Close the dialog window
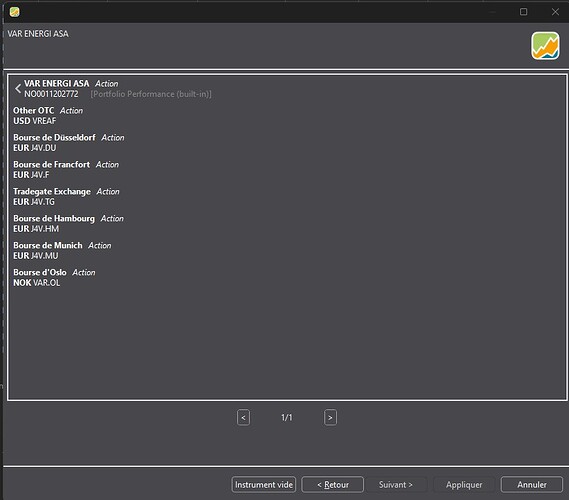The height and width of the screenshot is (500, 569). 555,12
